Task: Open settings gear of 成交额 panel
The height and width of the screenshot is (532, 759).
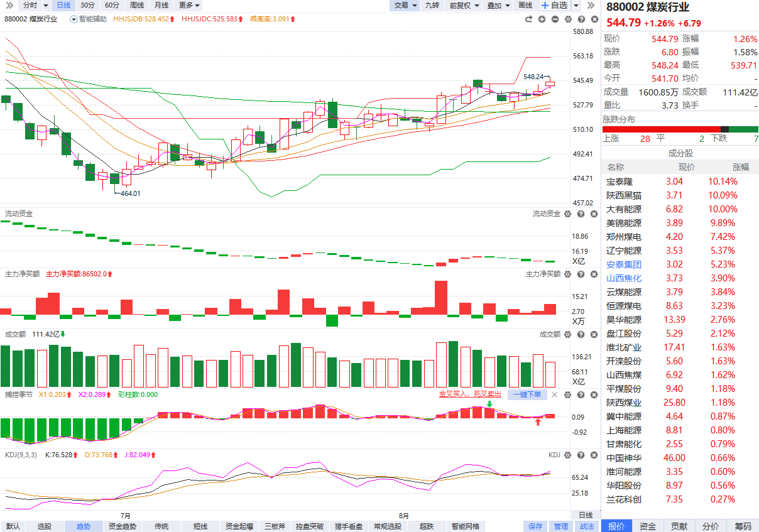Action: coord(567,335)
